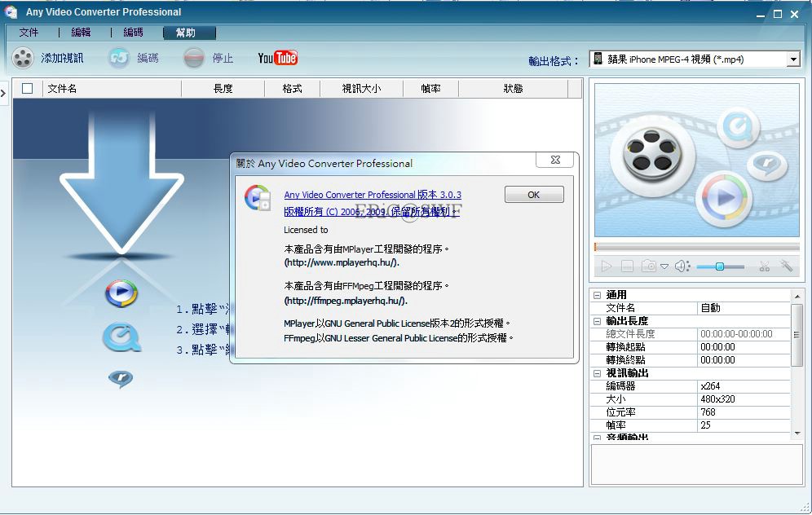The image size is (812, 515).
Task: Click the QuickTime icon under the arrow
Action: pos(121,337)
